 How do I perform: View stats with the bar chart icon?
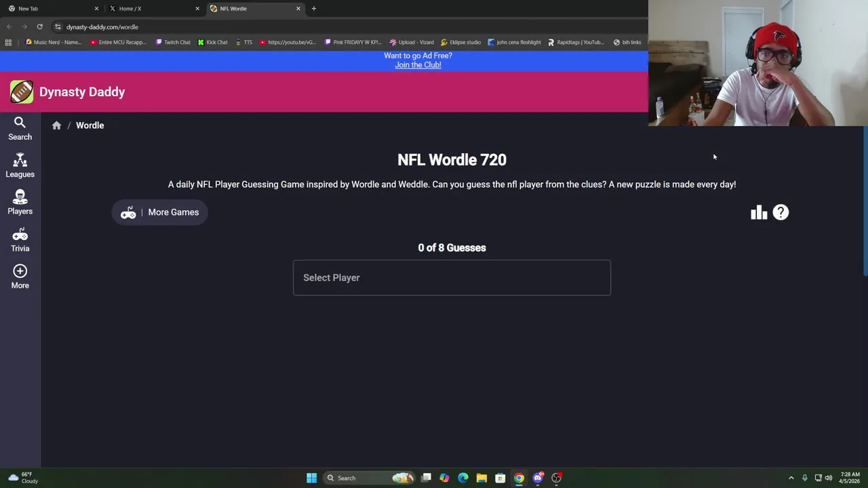[x=759, y=212]
